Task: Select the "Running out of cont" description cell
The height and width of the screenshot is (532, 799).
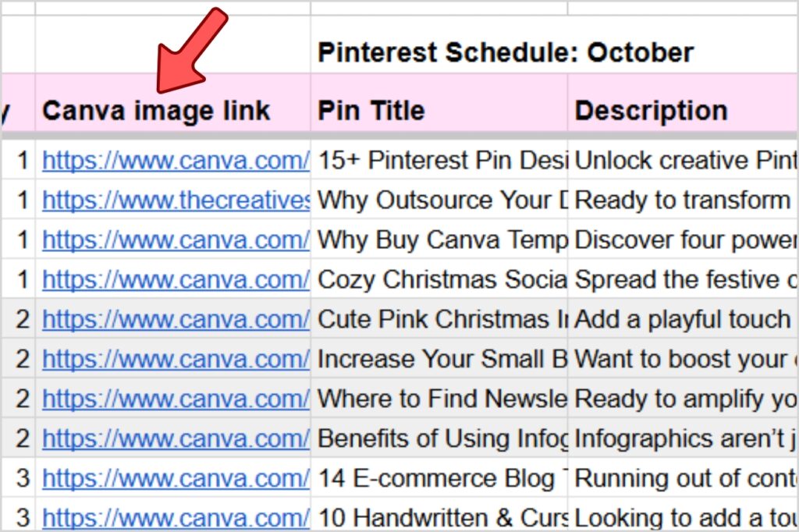Action: coord(685,477)
